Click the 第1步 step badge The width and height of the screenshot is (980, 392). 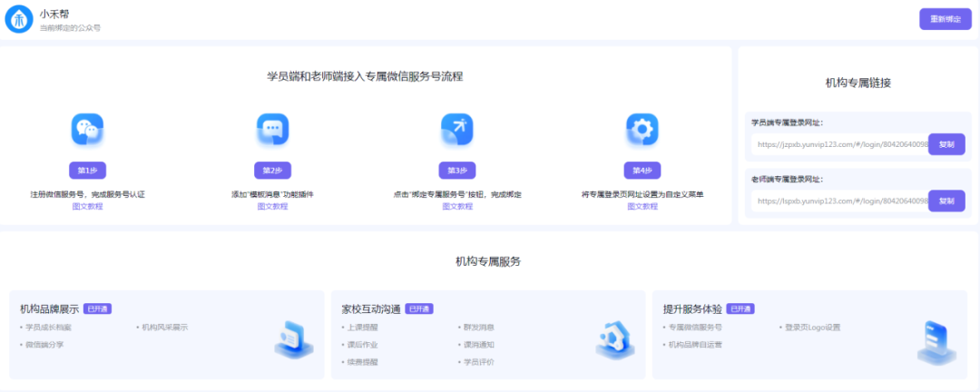click(x=87, y=171)
